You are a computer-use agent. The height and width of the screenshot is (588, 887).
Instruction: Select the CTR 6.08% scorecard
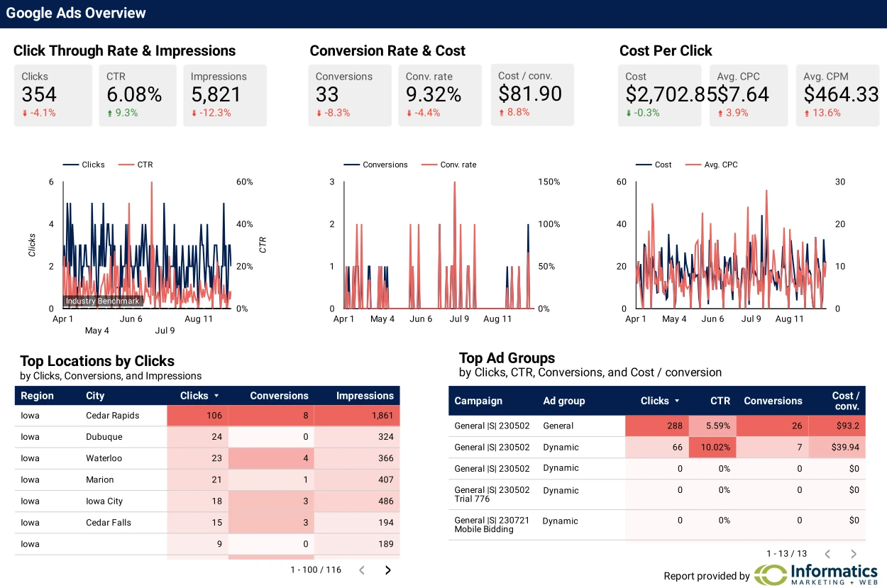click(x=138, y=96)
